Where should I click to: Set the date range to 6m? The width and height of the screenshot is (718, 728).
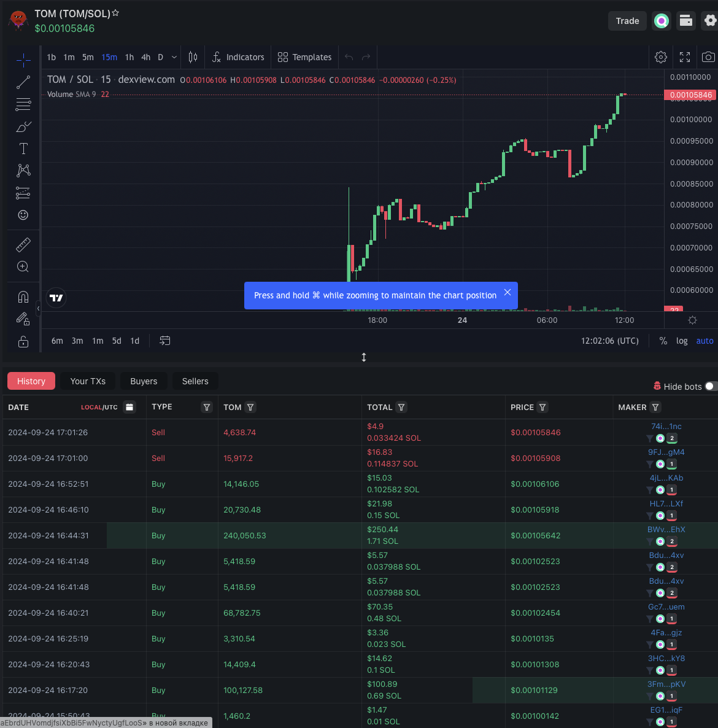pos(57,341)
